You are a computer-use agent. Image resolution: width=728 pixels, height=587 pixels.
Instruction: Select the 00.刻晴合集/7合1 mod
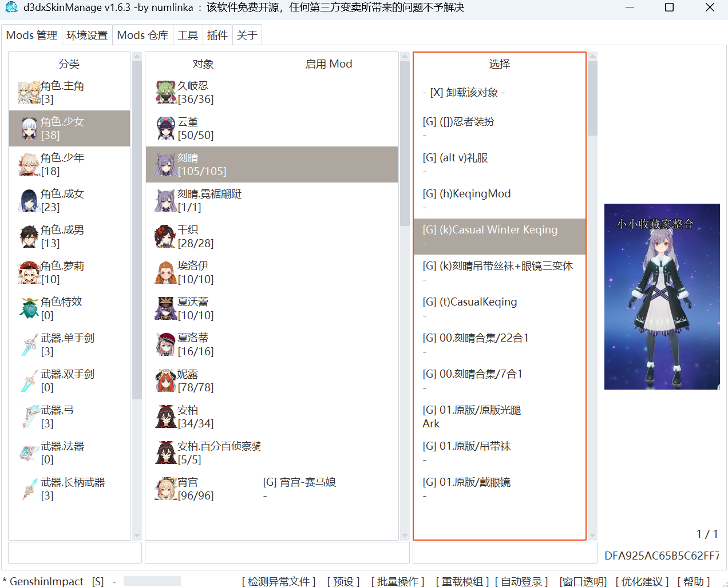pyautogui.click(x=500, y=381)
